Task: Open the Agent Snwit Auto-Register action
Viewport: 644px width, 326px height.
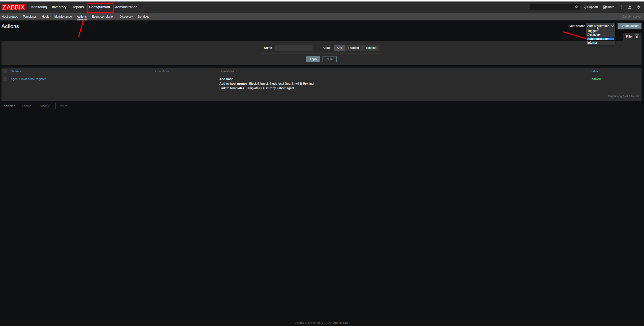Action: coord(28,79)
